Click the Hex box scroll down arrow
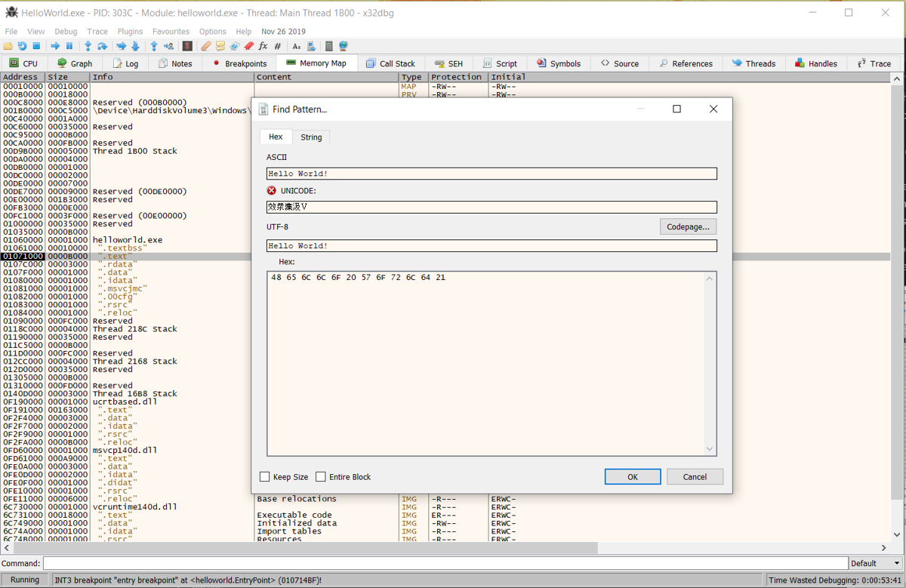 click(x=710, y=449)
